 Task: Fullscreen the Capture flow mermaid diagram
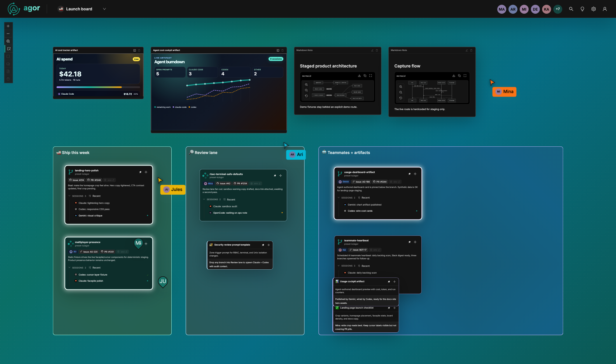click(x=465, y=76)
